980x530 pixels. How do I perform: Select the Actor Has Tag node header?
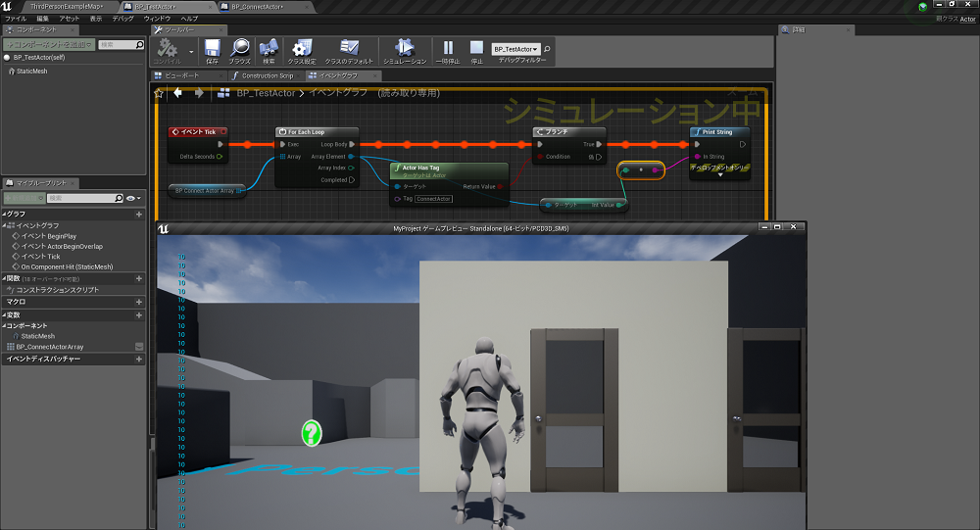click(449, 170)
